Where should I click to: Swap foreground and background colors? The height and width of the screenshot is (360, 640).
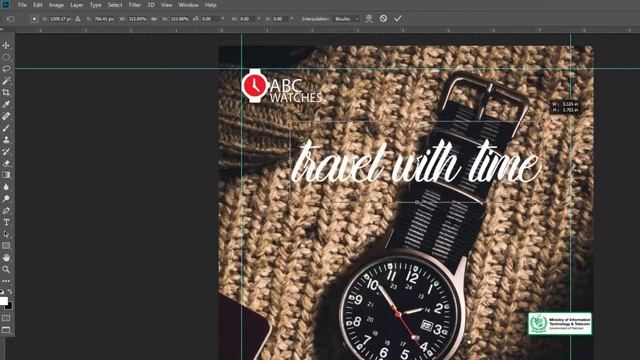[x=10, y=292]
